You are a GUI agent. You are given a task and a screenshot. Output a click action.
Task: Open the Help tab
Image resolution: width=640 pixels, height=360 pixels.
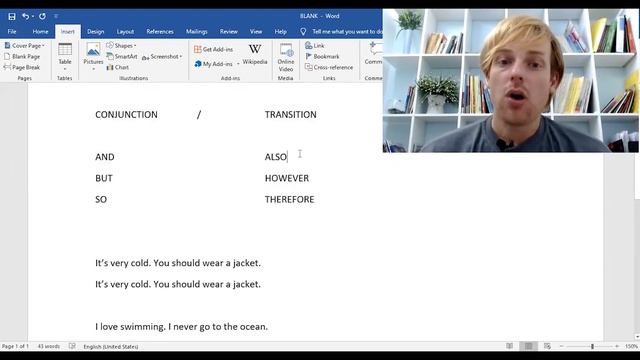coord(280,31)
